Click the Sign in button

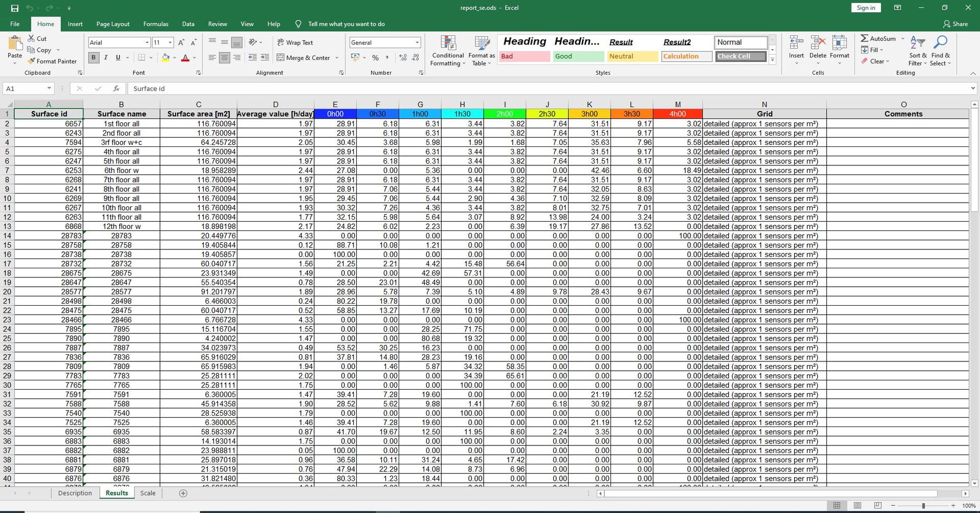tap(866, 8)
